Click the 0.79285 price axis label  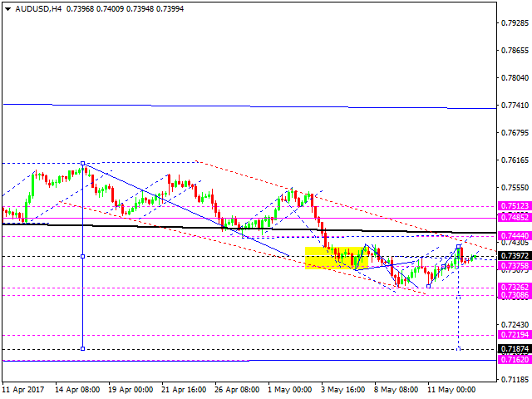pos(515,22)
